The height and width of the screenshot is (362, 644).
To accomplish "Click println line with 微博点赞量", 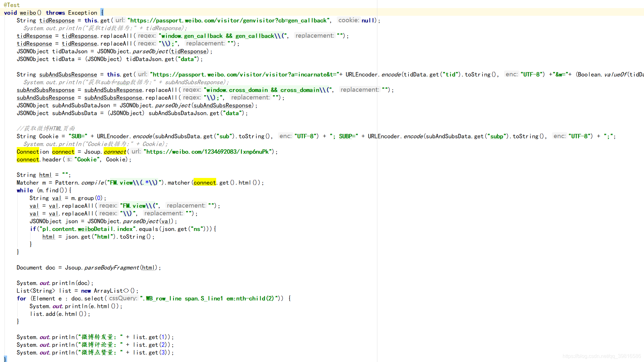I will pyautogui.click(x=95, y=352).
